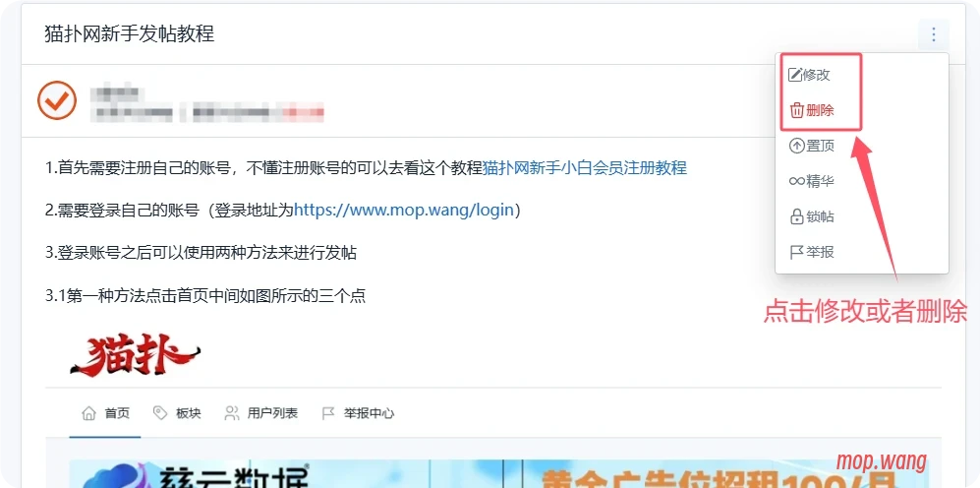Screen dimensions: 980x488
Task: Open the three-dot post options menu
Action: (x=933, y=34)
